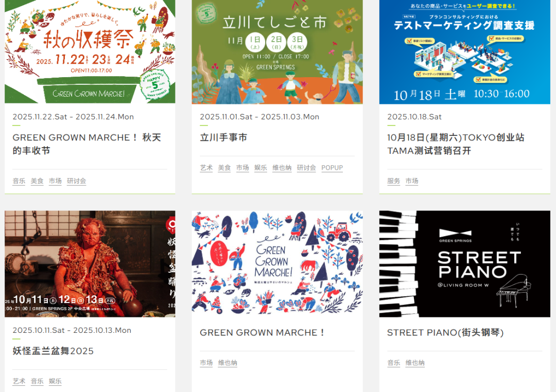Screen dimensions: 556x392
Task: Open the 妖怪盂兰盆舞2025 event title
Action: click(x=53, y=351)
